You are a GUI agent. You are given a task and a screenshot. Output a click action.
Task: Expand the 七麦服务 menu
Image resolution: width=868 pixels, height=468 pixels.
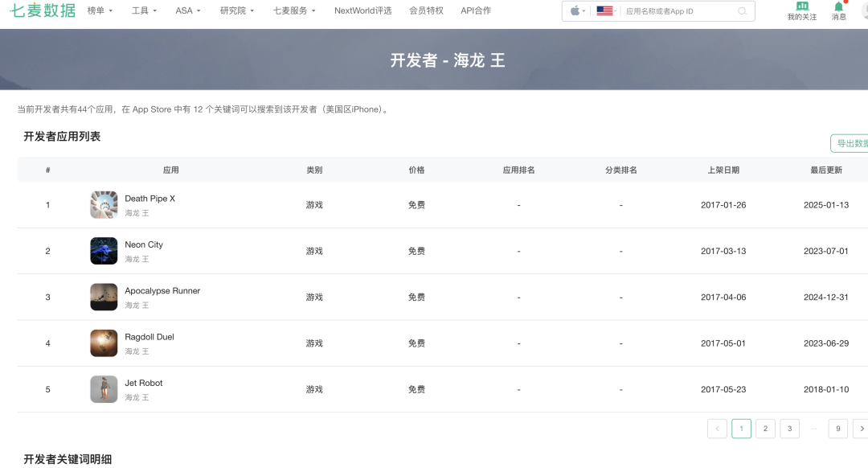[294, 10]
